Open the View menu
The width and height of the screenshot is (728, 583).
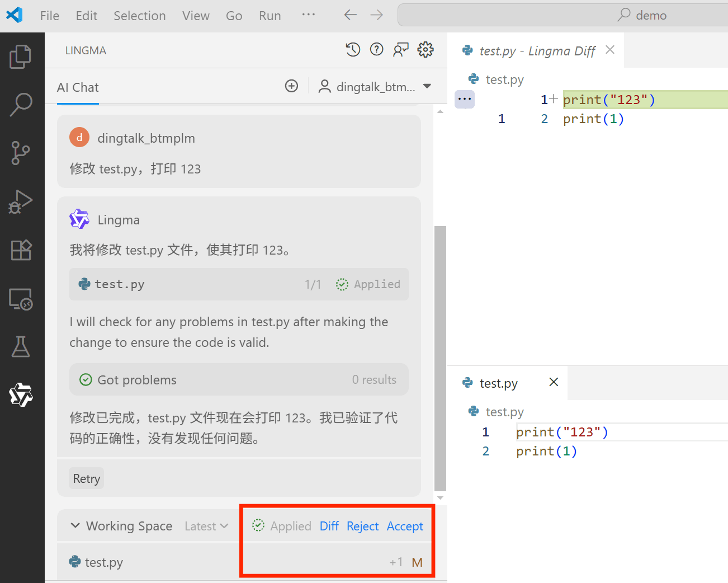(x=196, y=16)
